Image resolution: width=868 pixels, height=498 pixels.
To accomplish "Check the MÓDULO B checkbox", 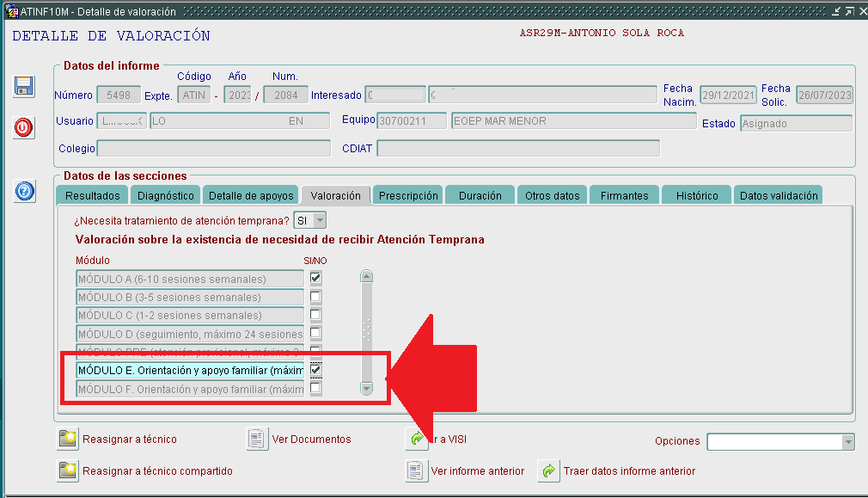I will click(315, 297).
